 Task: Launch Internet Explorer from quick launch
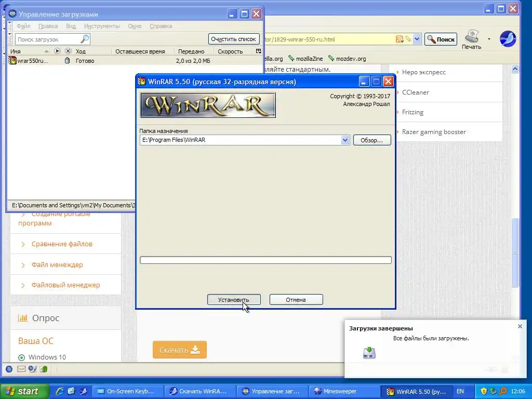pos(60,391)
